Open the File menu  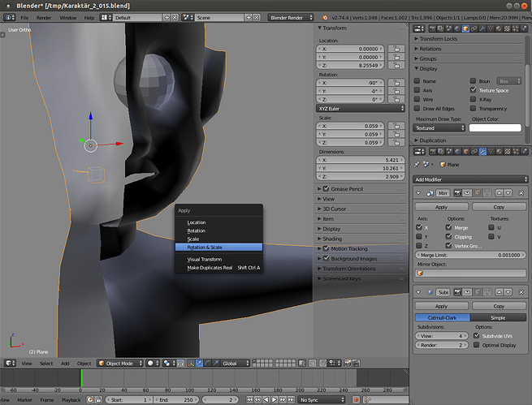[x=24, y=18]
